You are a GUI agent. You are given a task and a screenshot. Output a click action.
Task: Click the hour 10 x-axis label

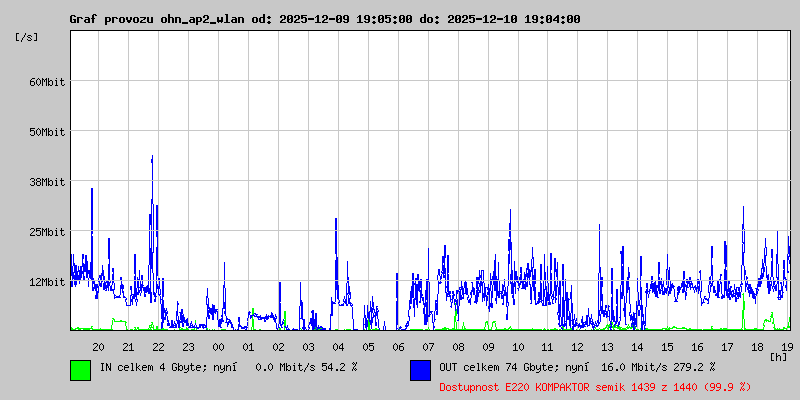pyautogui.click(x=518, y=347)
